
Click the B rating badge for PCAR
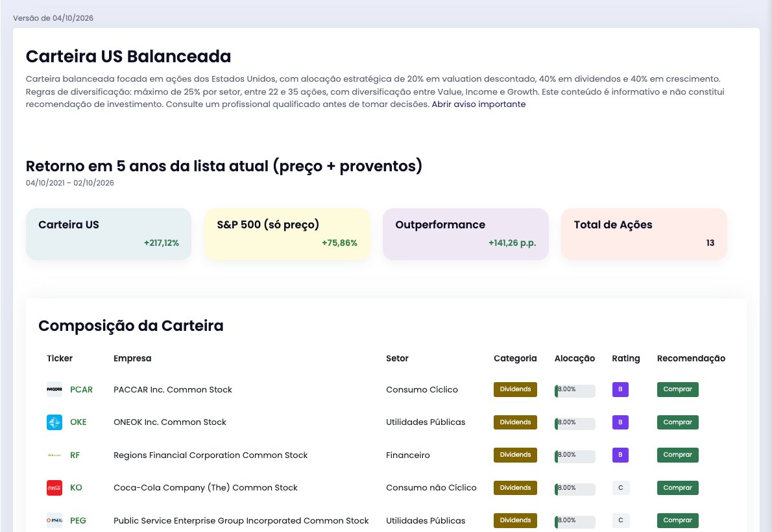(620, 389)
